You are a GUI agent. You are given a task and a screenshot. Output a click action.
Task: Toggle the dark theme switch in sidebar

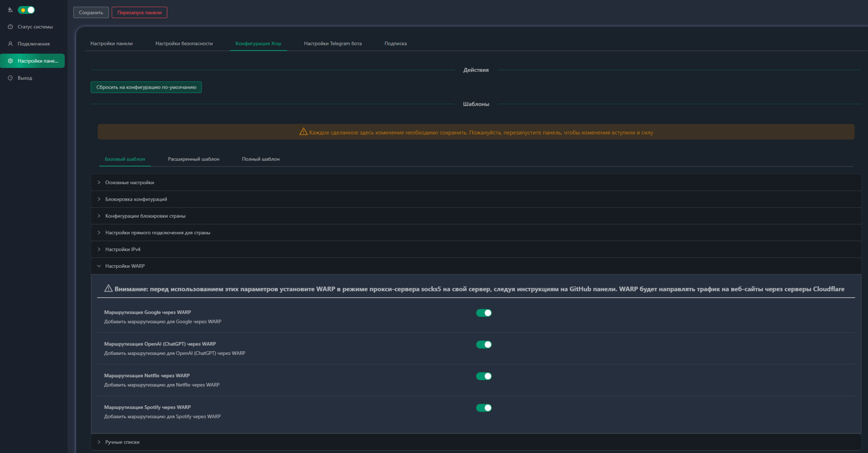click(26, 10)
